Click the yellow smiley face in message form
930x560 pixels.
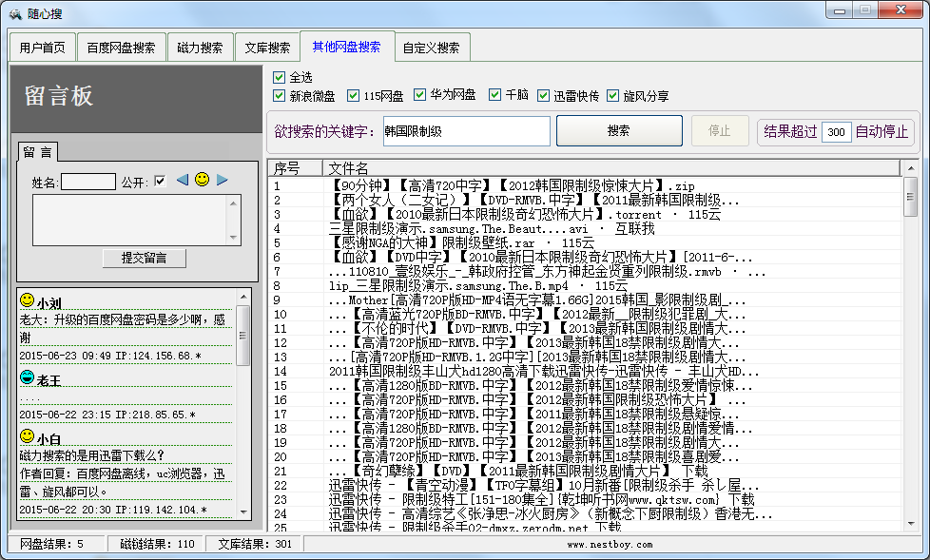[202, 180]
